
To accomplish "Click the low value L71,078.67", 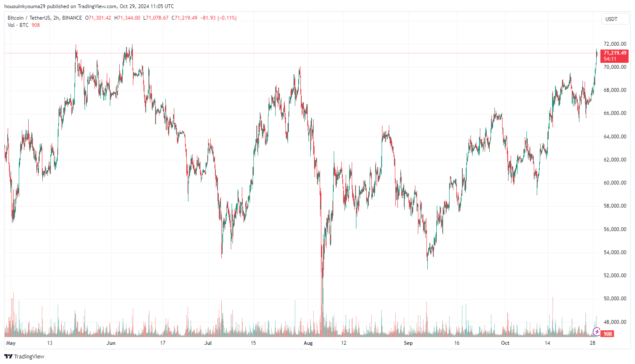I will (156, 18).
